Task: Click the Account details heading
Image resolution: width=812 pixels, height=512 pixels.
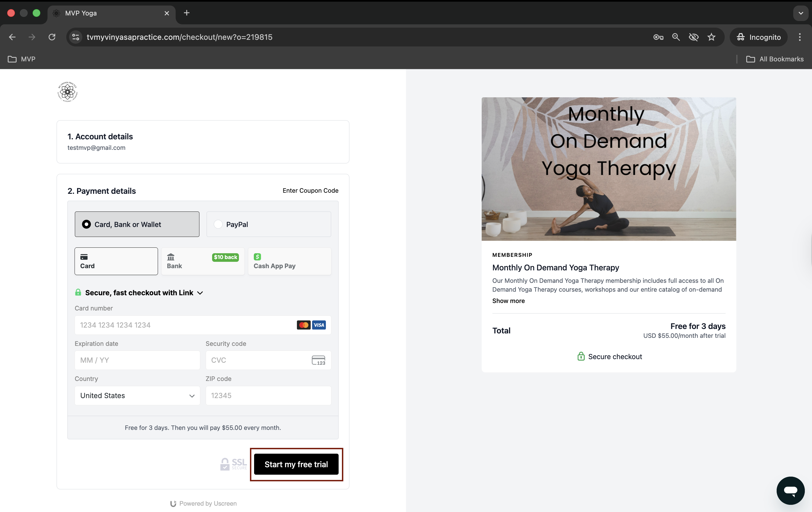Action: click(x=100, y=136)
